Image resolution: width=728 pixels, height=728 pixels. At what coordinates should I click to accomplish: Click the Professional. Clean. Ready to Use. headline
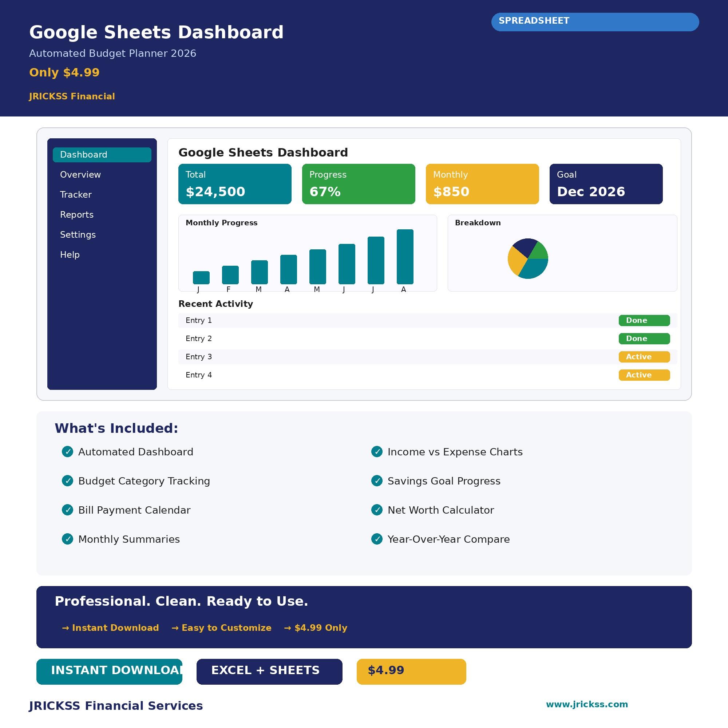181,601
